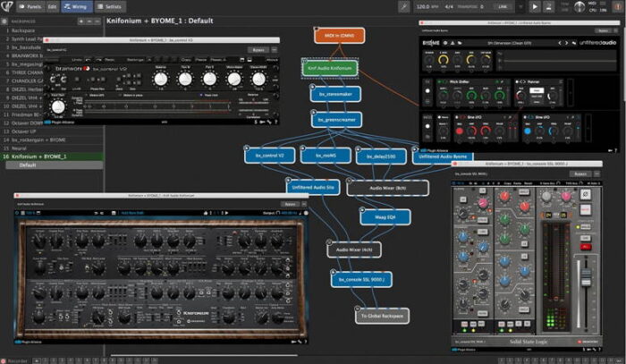Open the Panels view dropdown
This screenshot has width=626, height=364.
[x=35, y=5]
